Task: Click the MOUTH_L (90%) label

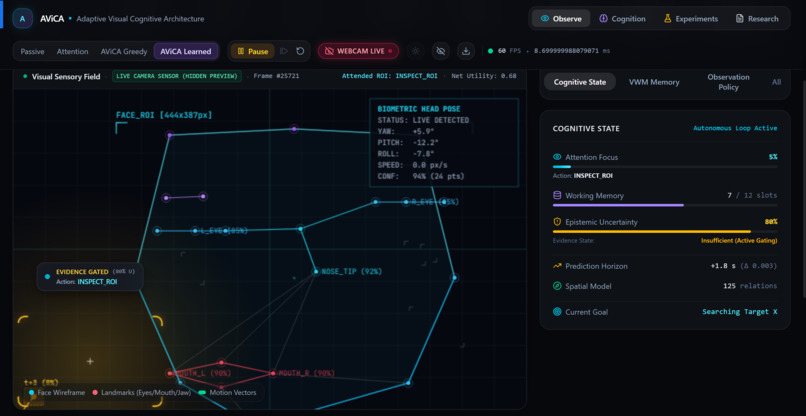Action: click(x=202, y=373)
